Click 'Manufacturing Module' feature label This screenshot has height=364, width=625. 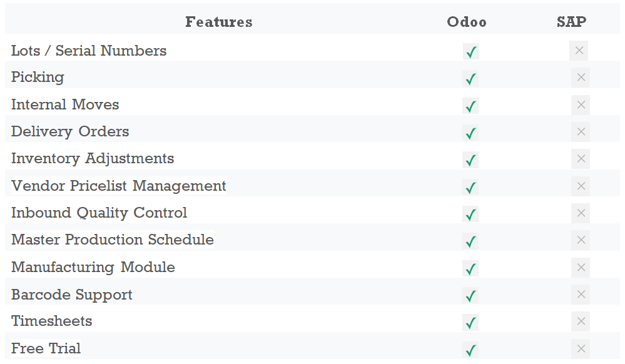93,267
